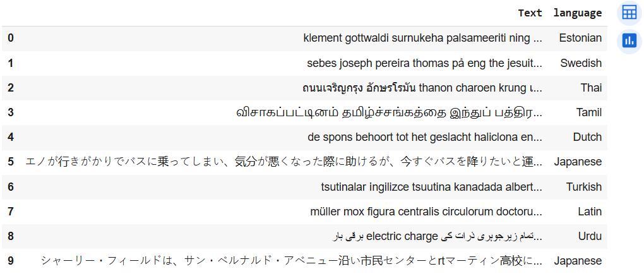Screen dimensions: 644x276
Task: Click text starting with tsutinalar ingilizce
Action: pos(432,187)
